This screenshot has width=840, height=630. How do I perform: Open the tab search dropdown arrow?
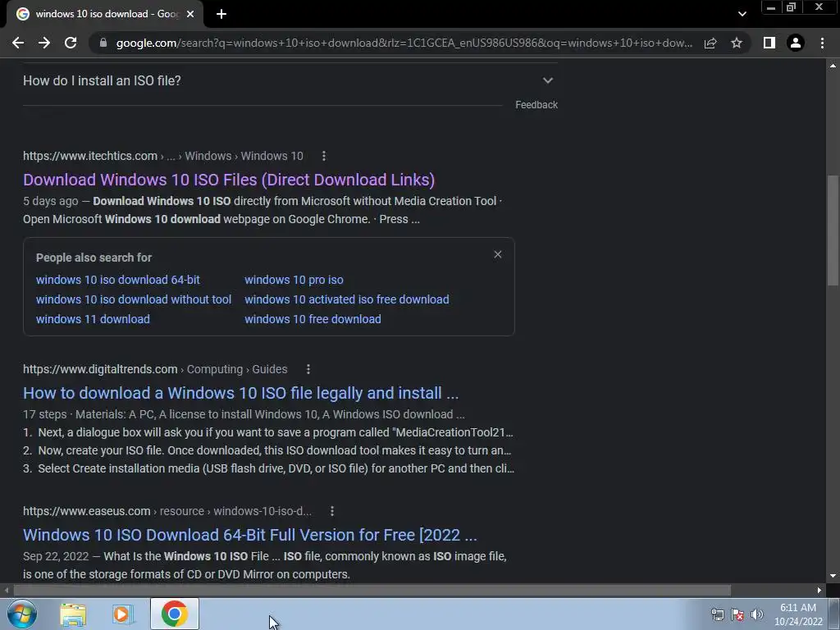click(x=742, y=14)
